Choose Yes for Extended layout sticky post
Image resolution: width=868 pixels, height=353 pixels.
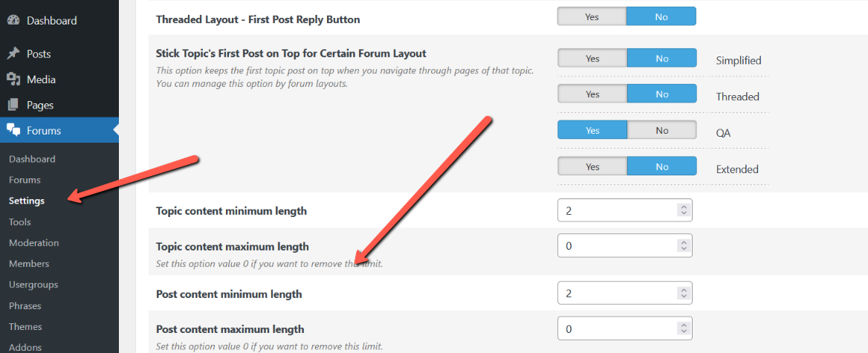pyautogui.click(x=592, y=166)
